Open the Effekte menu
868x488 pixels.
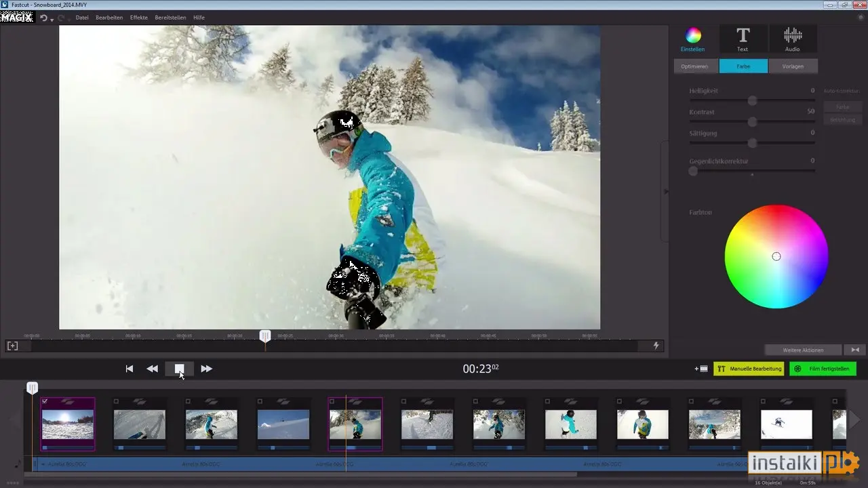click(139, 18)
